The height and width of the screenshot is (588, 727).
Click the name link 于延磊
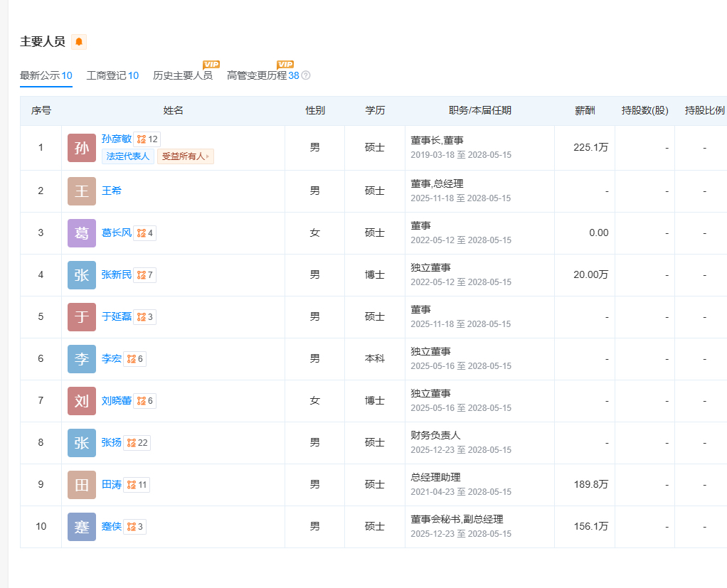116,316
